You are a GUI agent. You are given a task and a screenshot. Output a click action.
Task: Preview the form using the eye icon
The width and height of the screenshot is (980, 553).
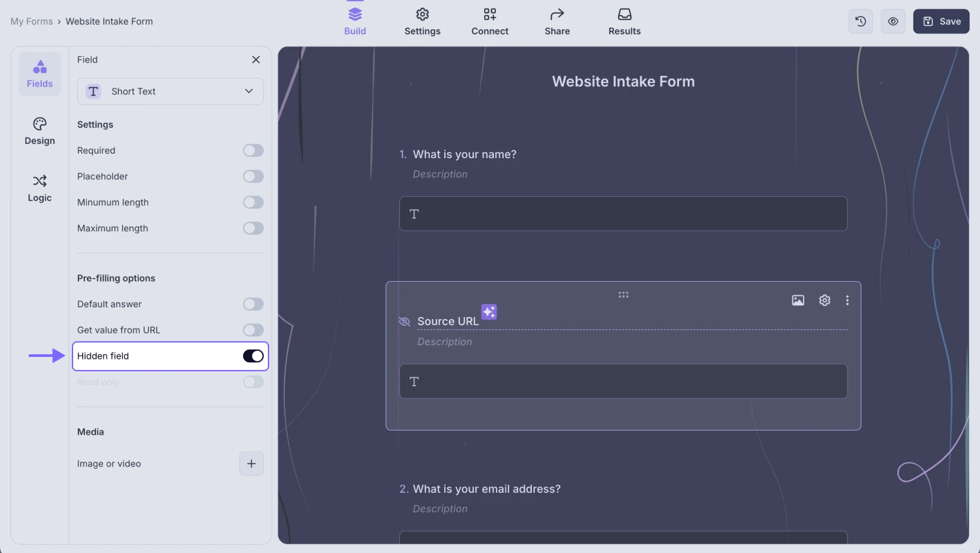pyautogui.click(x=892, y=21)
